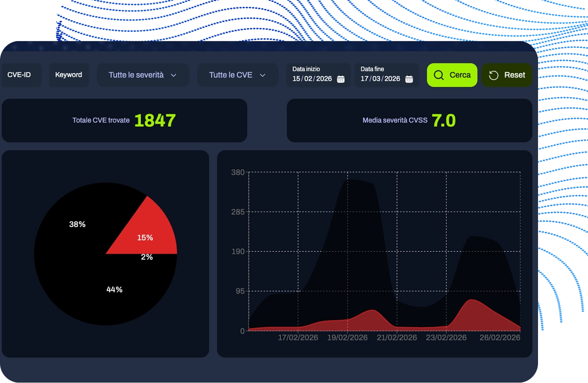The image size is (588, 383).
Task: Select the day 15 in Data inizio
Action: tap(296, 79)
